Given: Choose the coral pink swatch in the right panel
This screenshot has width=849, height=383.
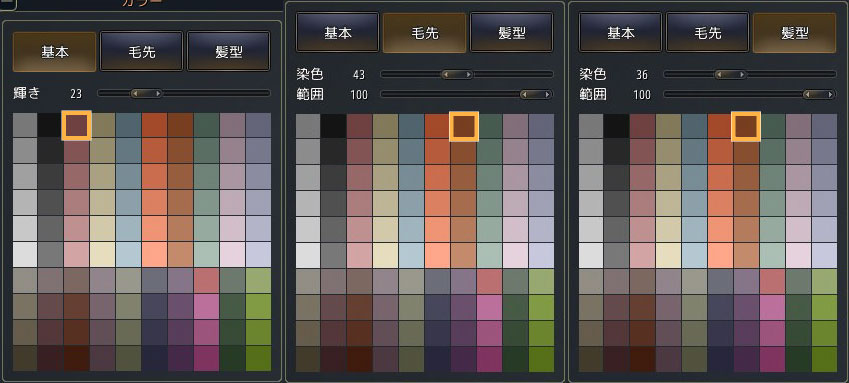Looking at the screenshot, I should 773,282.
